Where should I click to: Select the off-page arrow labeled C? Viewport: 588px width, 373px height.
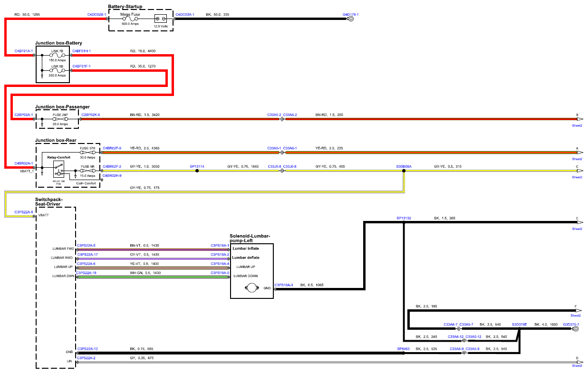click(x=579, y=171)
